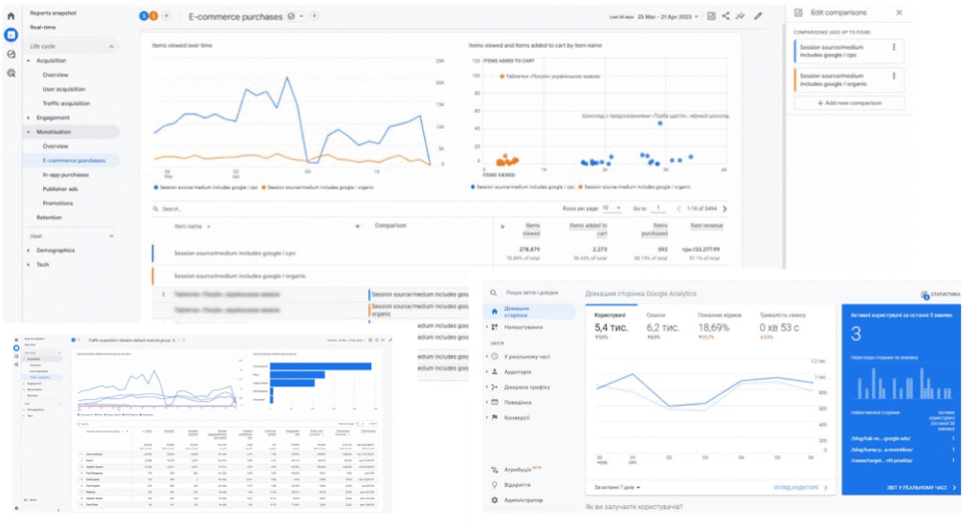The height and width of the screenshot is (529, 980).
Task: Click the pencil to customize the report
Action: tap(758, 16)
